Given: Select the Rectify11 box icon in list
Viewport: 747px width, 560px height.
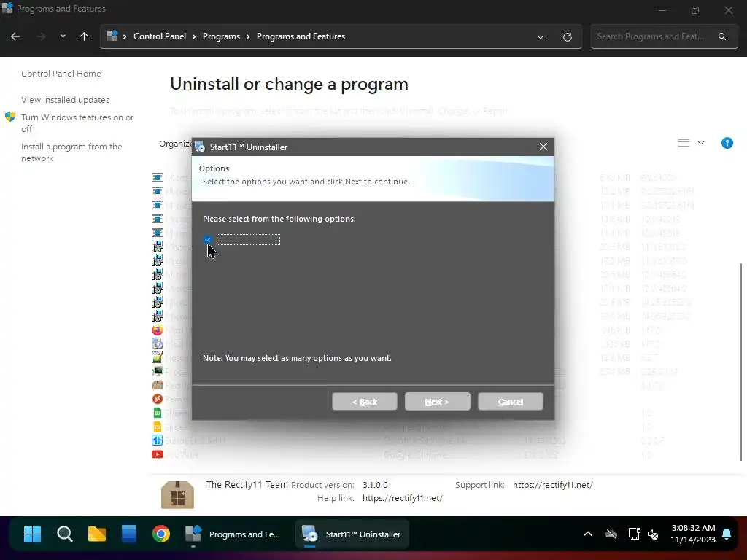Looking at the screenshot, I should click(158, 385).
